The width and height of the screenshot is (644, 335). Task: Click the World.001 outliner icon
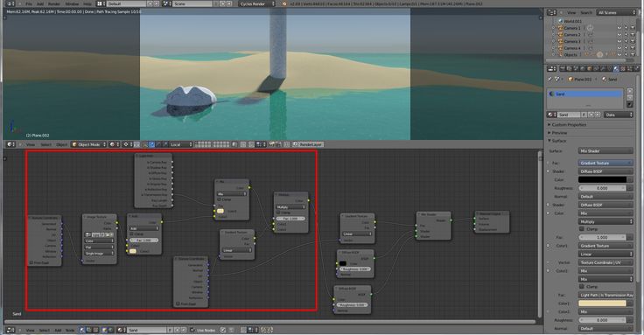(560, 21)
